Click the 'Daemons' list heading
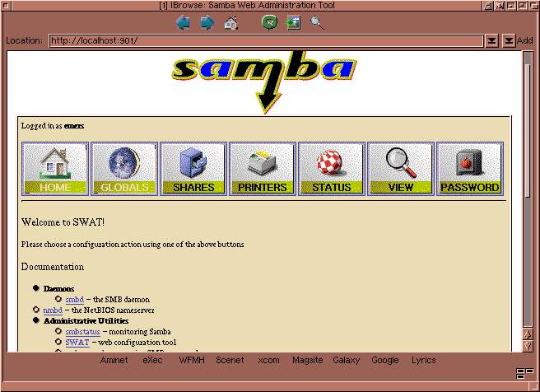Viewport: 540px width, 392px height. (59, 289)
